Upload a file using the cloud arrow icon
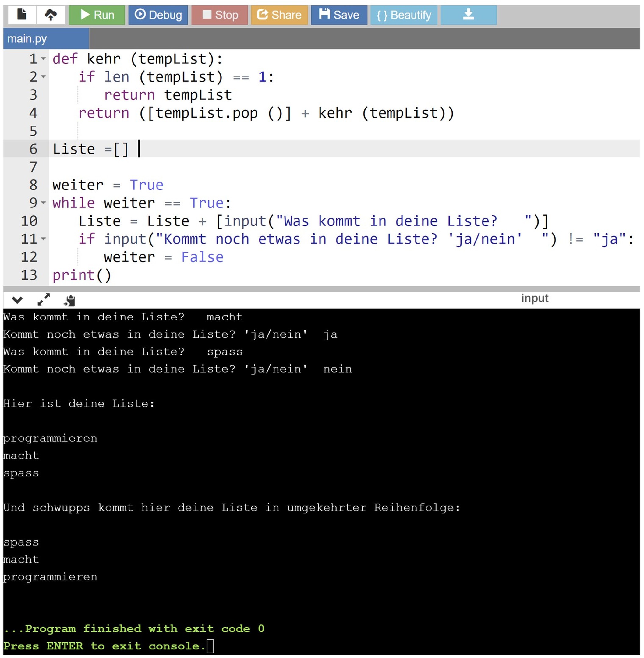 point(51,15)
